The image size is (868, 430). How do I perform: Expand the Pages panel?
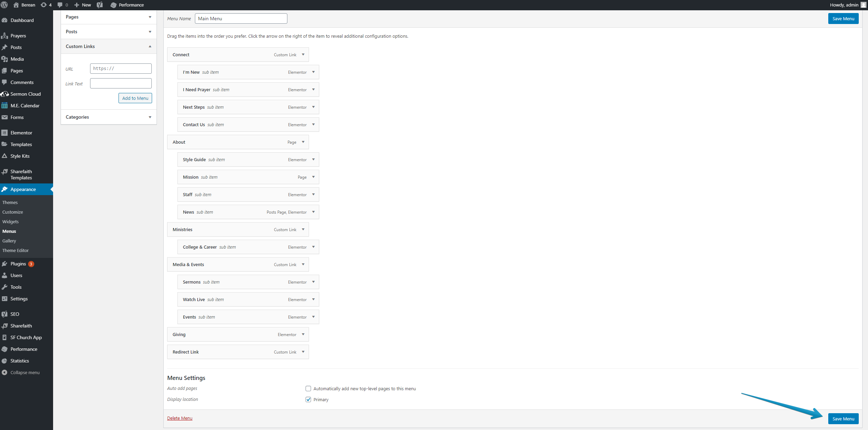pyautogui.click(x=150, y=17)
